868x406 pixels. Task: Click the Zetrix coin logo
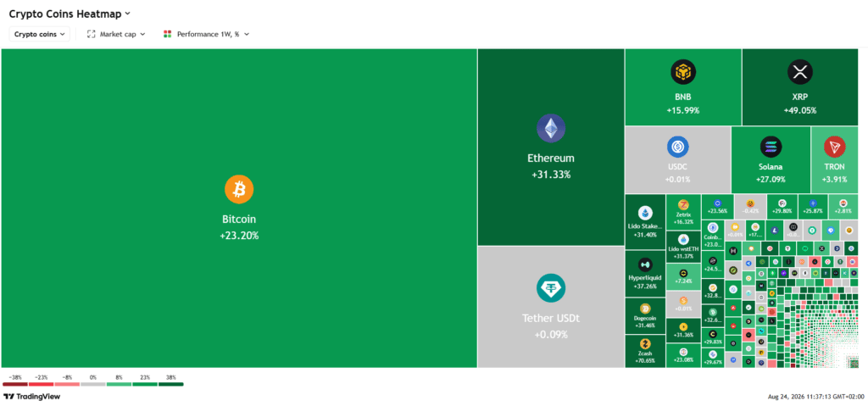click(683, 204)
